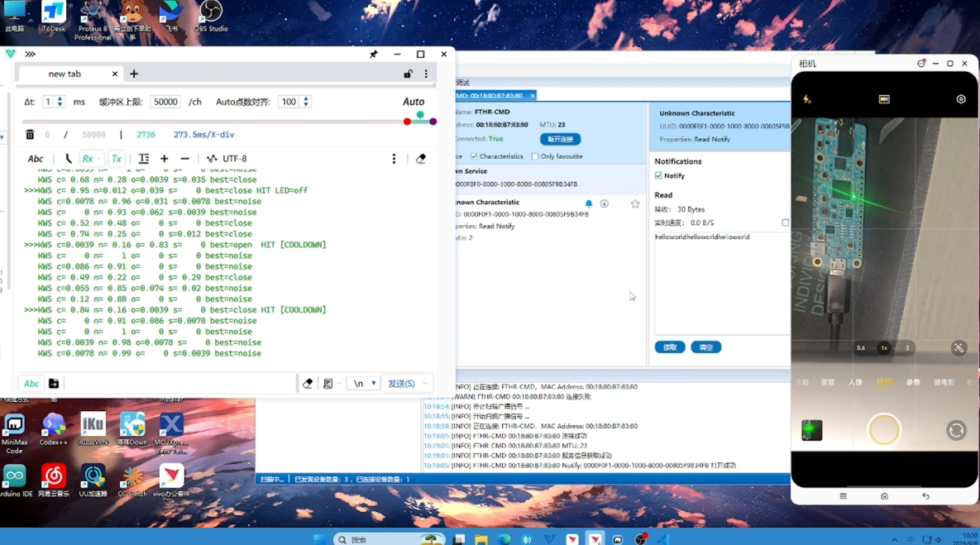Clear the buffer with the trash icon
This screenshot has height=545, width=980.
click(x=30, y=134)
